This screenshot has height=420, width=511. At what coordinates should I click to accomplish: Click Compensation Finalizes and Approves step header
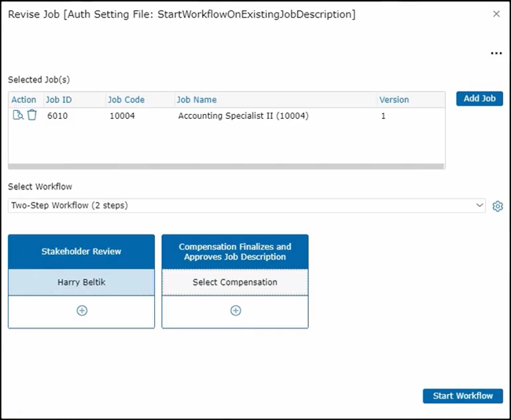point(235,252)
